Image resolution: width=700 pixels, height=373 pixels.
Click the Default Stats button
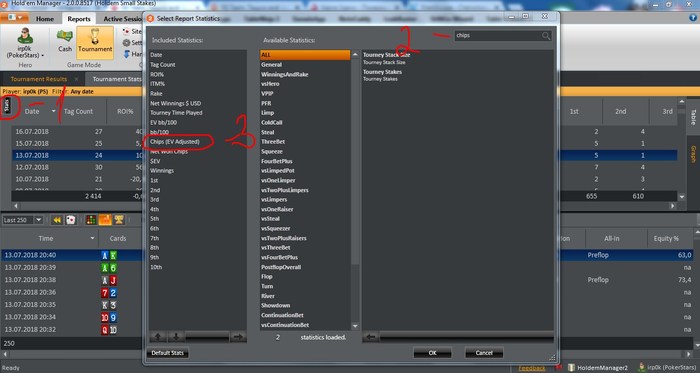click(168, 353)
